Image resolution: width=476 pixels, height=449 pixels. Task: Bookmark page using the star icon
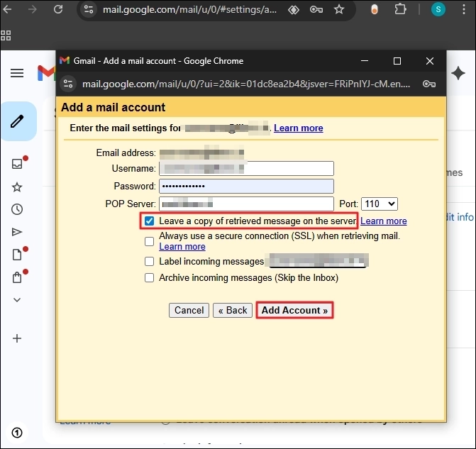point(339,10)
